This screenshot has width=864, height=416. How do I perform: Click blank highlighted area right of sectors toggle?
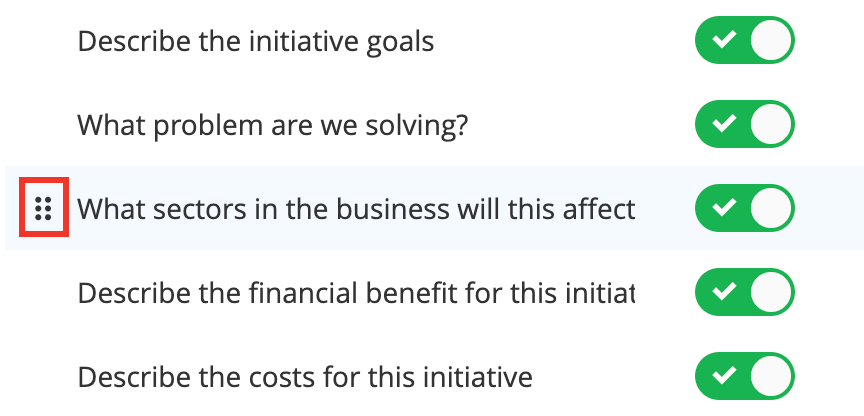tap(829, 208)
